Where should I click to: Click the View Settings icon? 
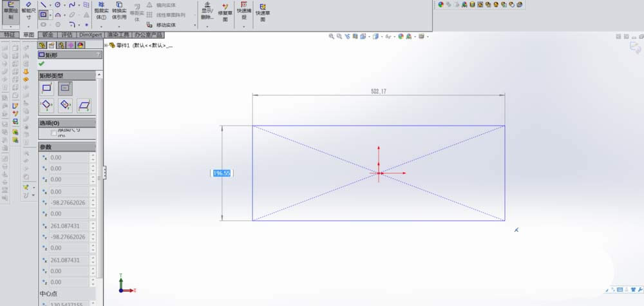[421, 37]
